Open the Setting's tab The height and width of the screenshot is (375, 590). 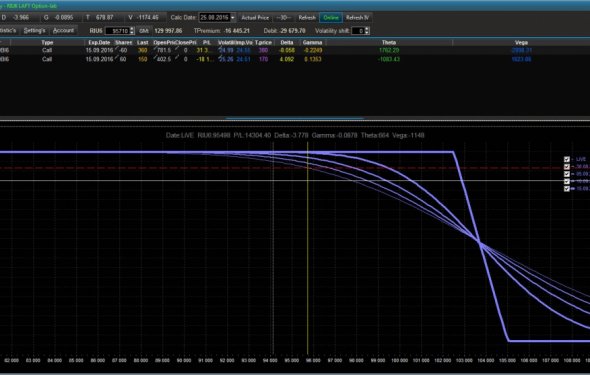(x=34, y=30)
